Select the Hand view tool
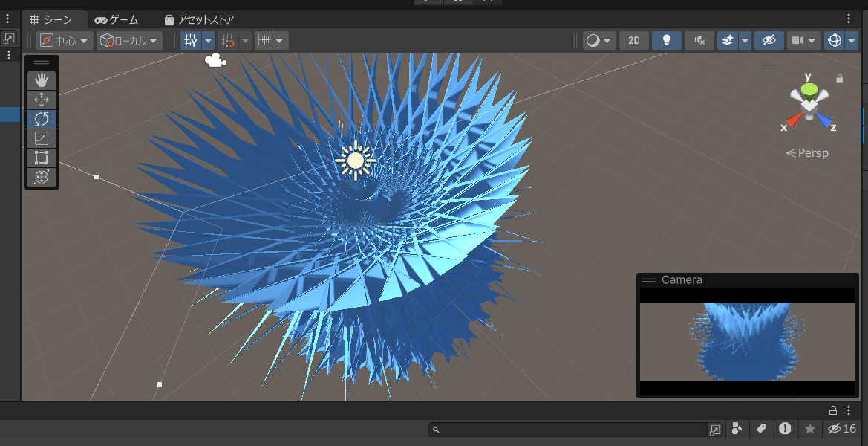The width and height of the screenshot is (868, 446). [42, 81]
